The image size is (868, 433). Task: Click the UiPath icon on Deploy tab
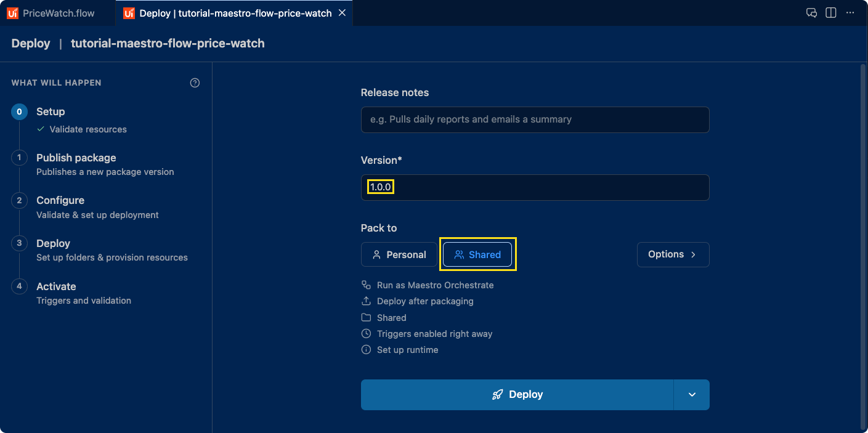[x=129, y=13]
